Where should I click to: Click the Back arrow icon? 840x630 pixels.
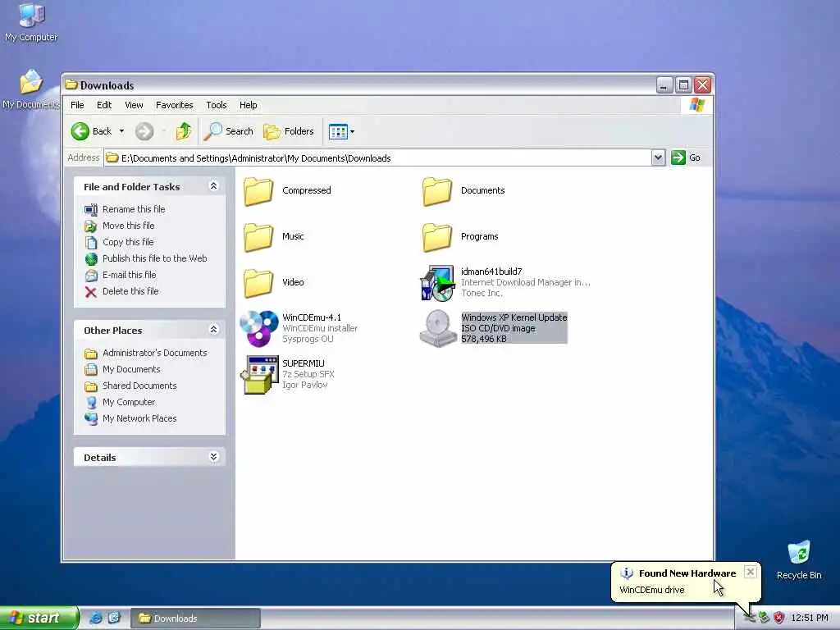80,131
